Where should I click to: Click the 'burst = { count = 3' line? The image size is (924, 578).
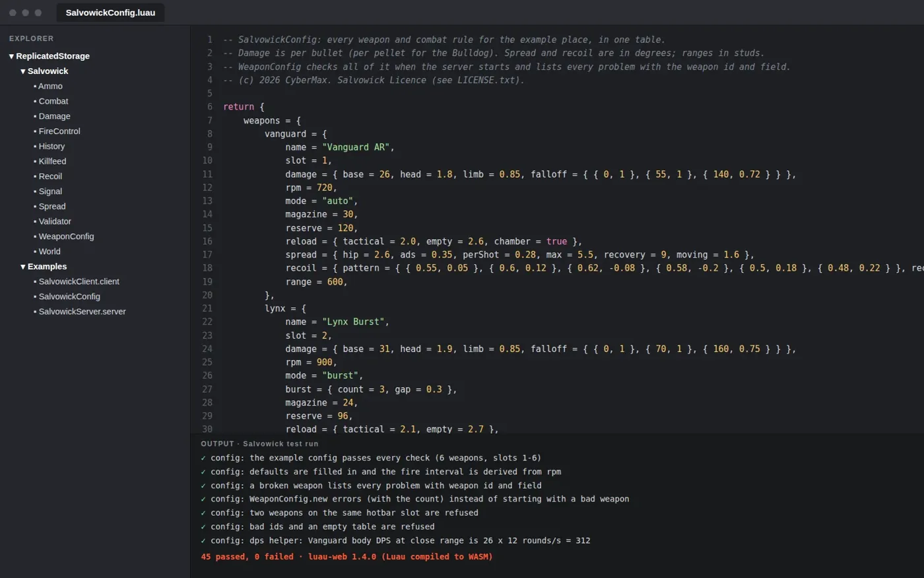coord(371,389)
